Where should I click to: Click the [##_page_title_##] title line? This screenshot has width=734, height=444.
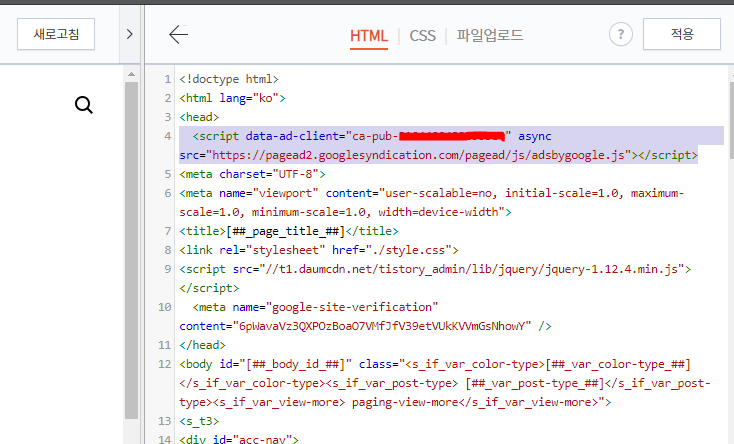click(289, 231)
